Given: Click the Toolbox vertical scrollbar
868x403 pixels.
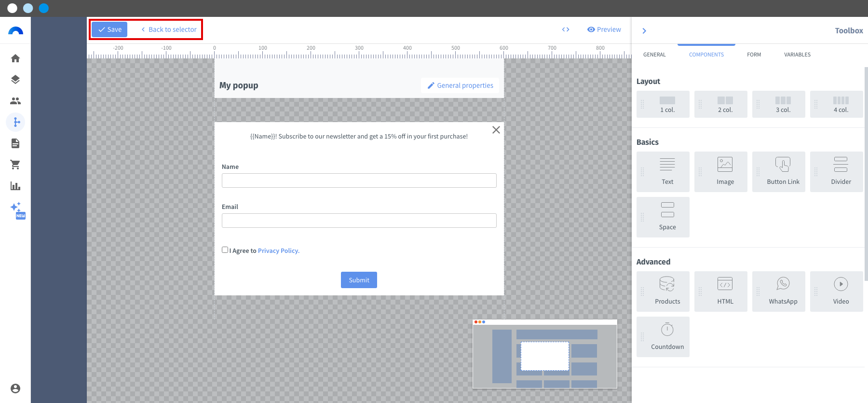Looking at the screenshot, I should 866,174.
